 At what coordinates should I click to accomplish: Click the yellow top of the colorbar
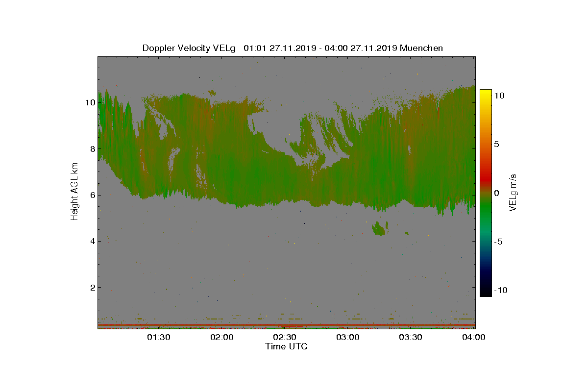point(486,94)
